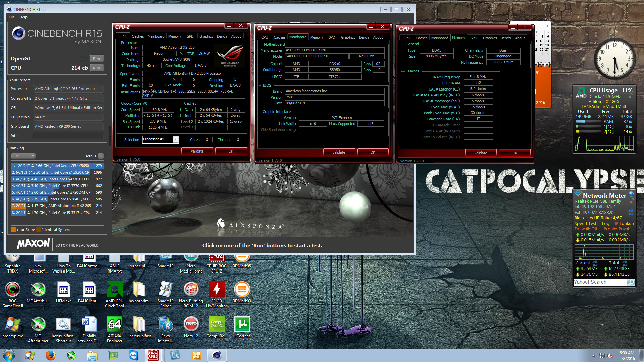Launch µTorrent desktop icon
The width and height of the screenshot is (644, 362).
click(x=242, y=327)
